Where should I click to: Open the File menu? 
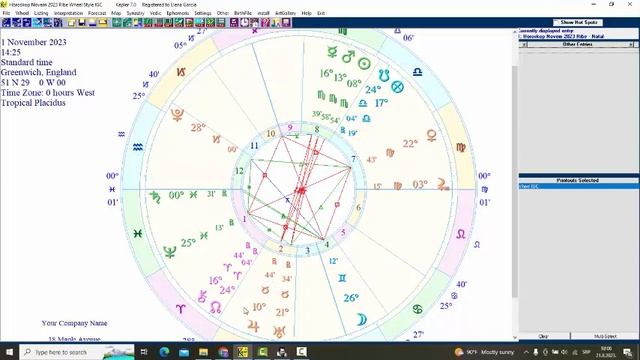tap(6, 13)
